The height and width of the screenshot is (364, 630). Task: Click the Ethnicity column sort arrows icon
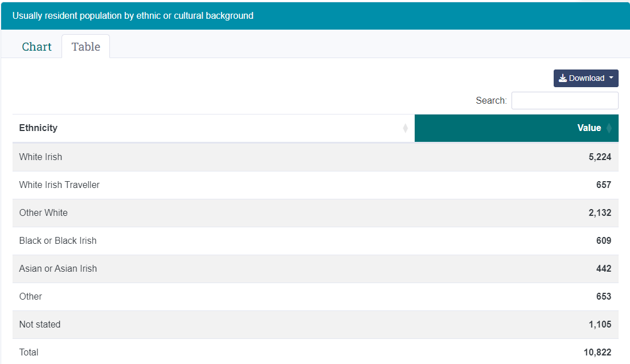click(406, 128)
